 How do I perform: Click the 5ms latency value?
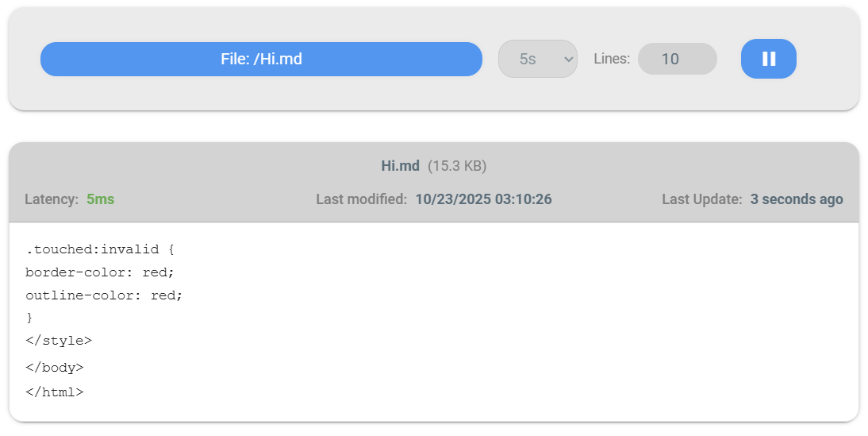click(x=100, y=199)
